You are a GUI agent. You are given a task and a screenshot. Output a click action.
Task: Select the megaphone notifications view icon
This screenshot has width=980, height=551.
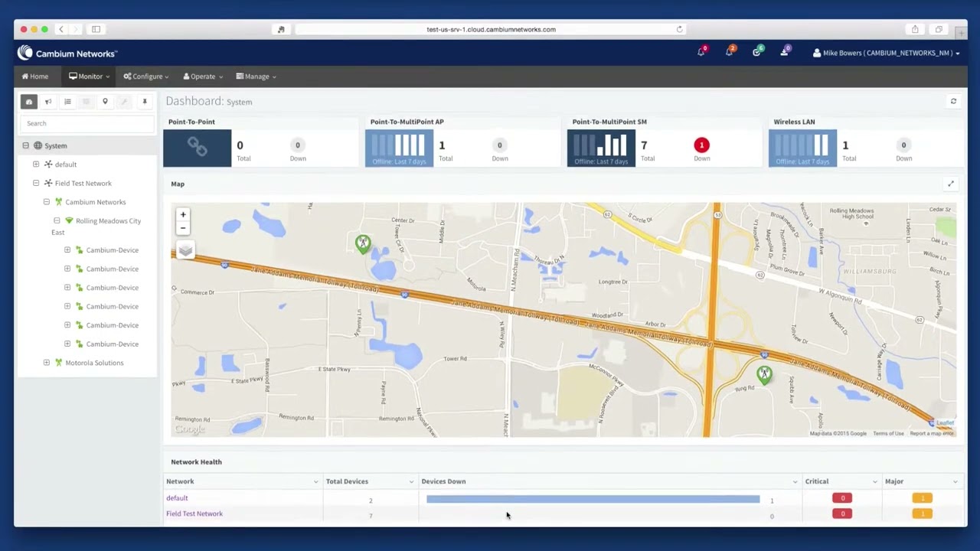(48, 102)
